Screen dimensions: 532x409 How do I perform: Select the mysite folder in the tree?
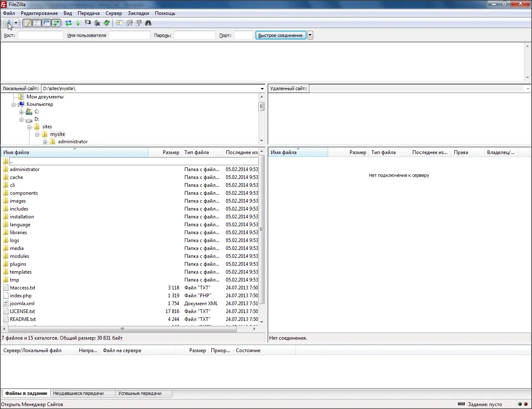click(57, 134)
